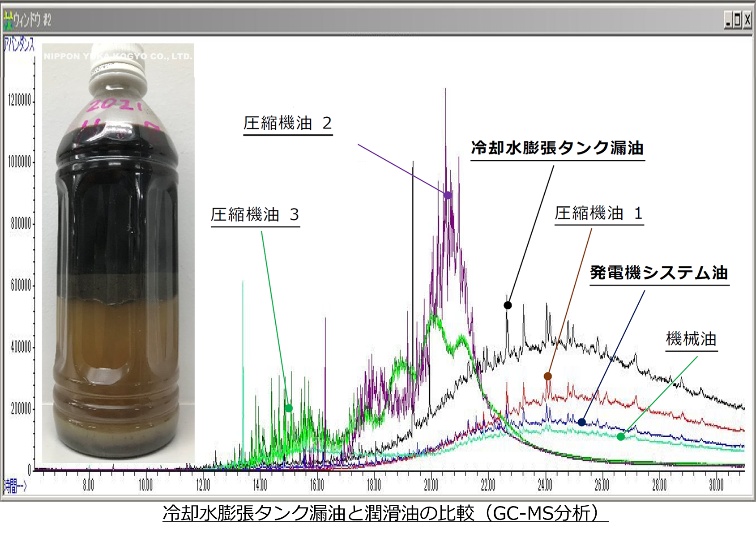756x537 pixels.
Task: Click the purple marker dot for 圧縮機油 2
Action: 448,195
